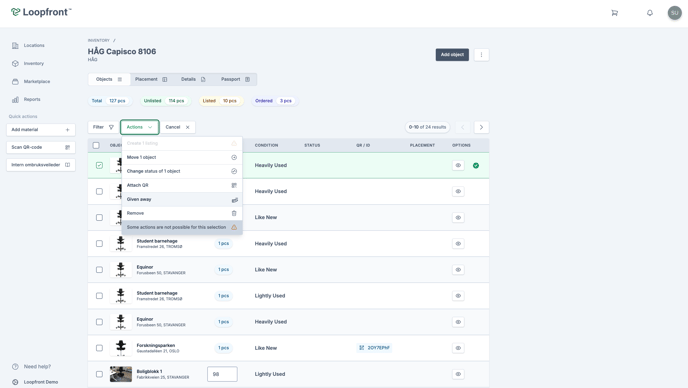Screen dimensions: 688x388
Task: Open Need help? link
Action: pos(37,366)
